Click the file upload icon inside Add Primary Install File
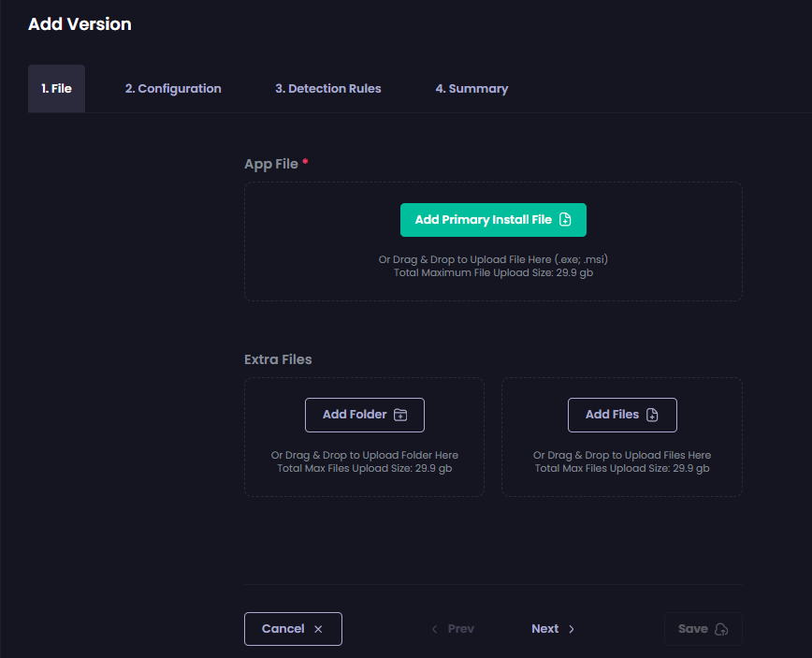 [564, 219]
